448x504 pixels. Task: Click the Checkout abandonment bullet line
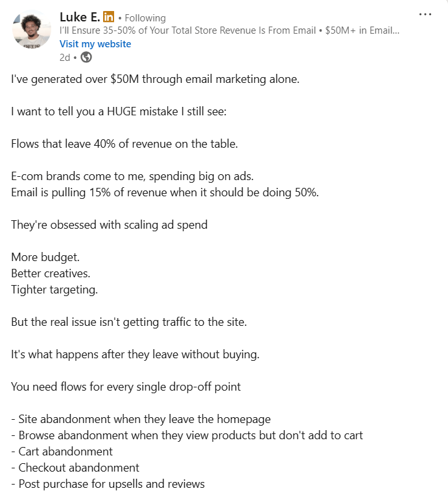point(75,468)
